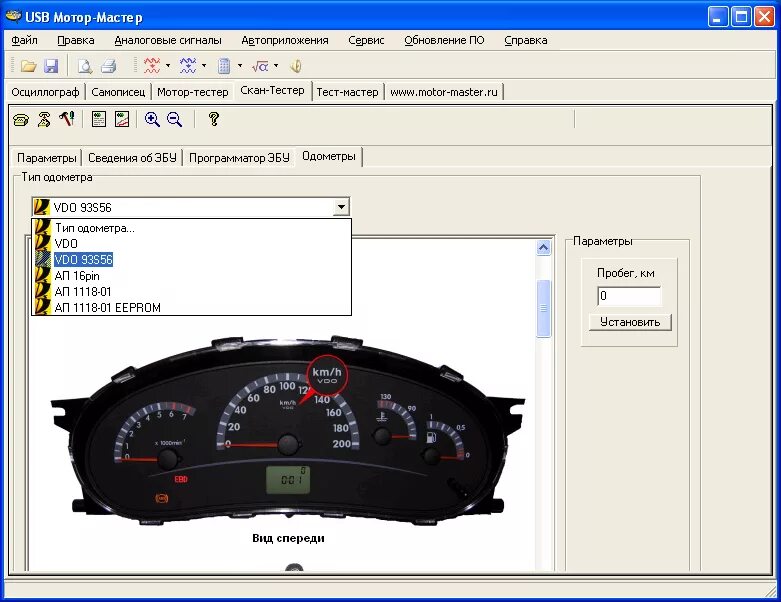Open help with the question mark icon
Screen dimensions: 781x602
(214, 119)
